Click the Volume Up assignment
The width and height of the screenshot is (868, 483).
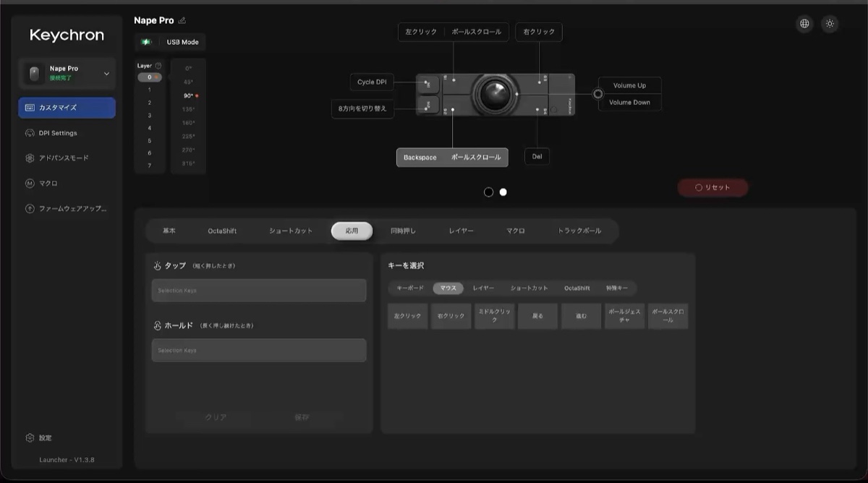629,85
